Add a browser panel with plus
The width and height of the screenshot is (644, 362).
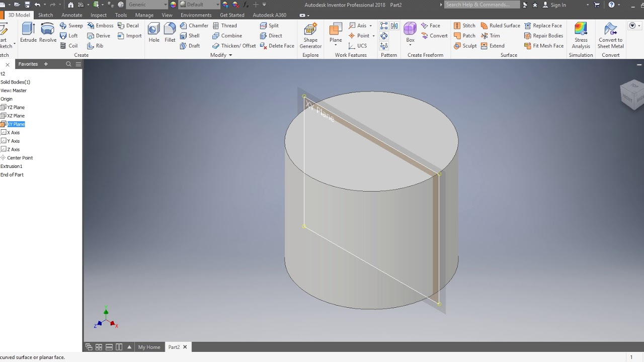[46, 64]
